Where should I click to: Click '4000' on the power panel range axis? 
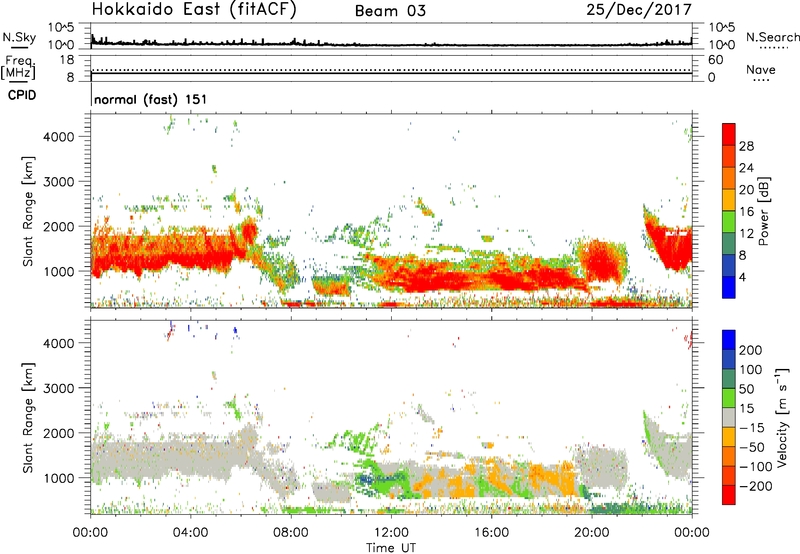click(59, 137)
